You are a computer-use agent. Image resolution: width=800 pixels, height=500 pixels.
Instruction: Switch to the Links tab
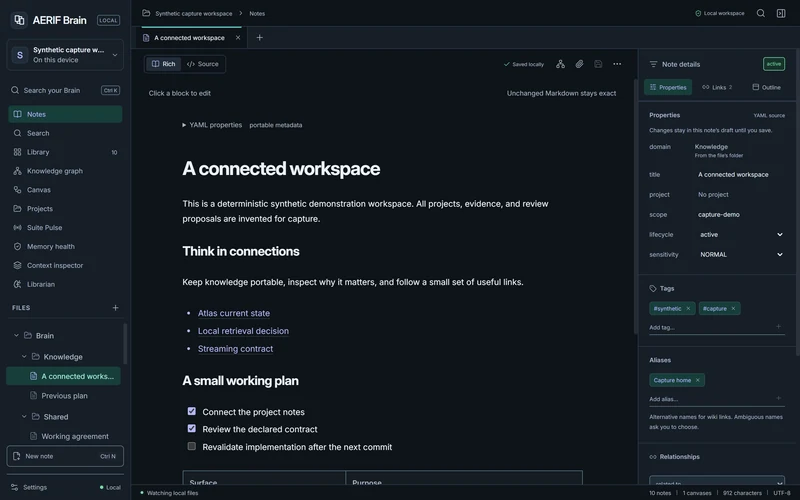coord(717,87)
